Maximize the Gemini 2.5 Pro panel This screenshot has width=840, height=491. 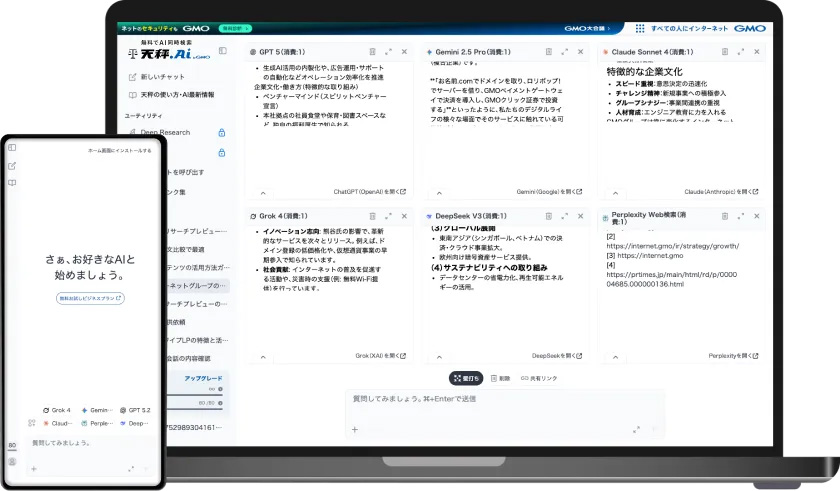565,52
